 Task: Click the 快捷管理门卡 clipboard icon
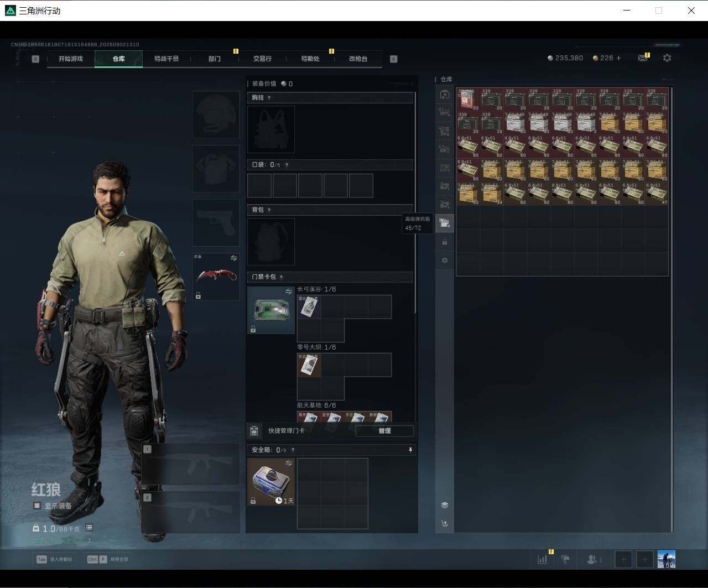pos(254,431)
